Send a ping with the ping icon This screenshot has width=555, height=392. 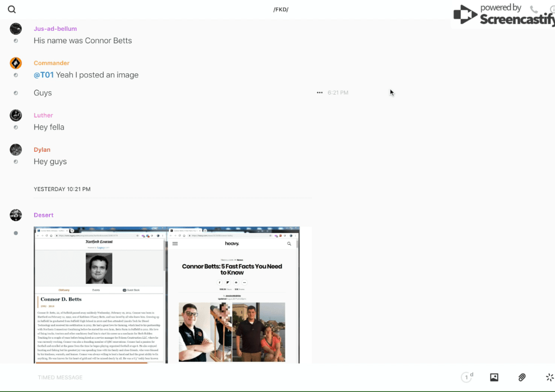pos(549,377)
